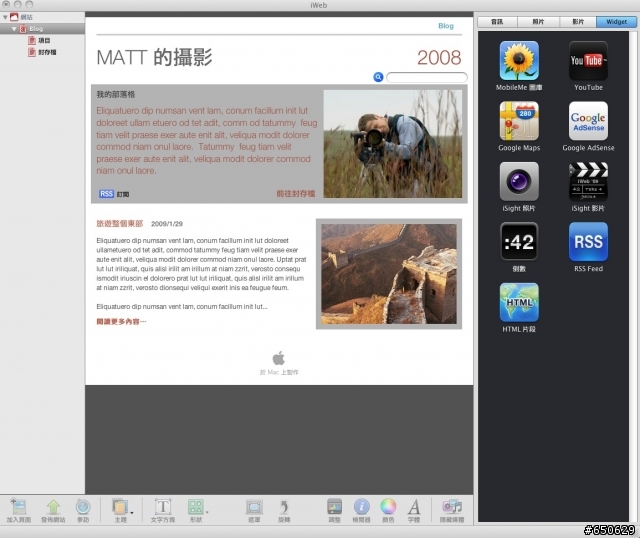Screen dimensions: 640x538
Task: Click the Visit (參訪) compass icon
Action: 83,507
